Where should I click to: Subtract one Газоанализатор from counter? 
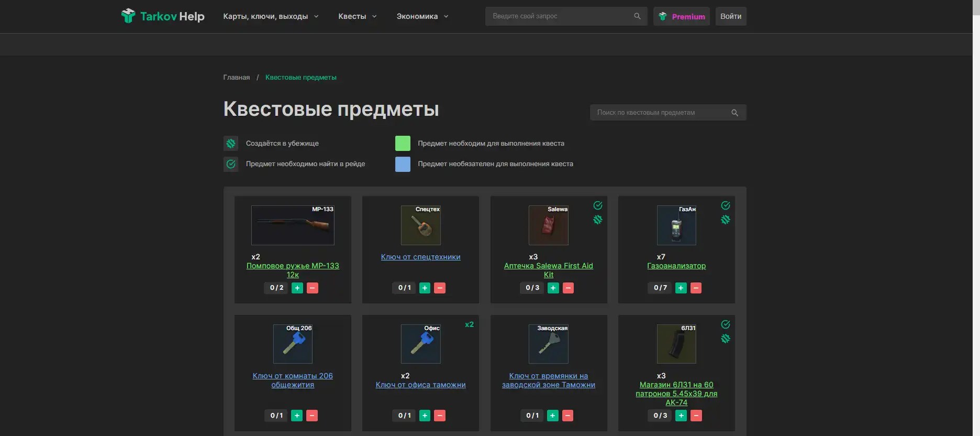point(696,288)
